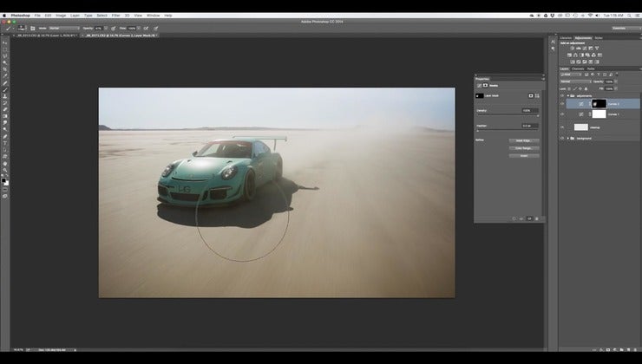Select the Clone Stamp tool
This screenshot has width=642, height=364.
pos(5,95)
